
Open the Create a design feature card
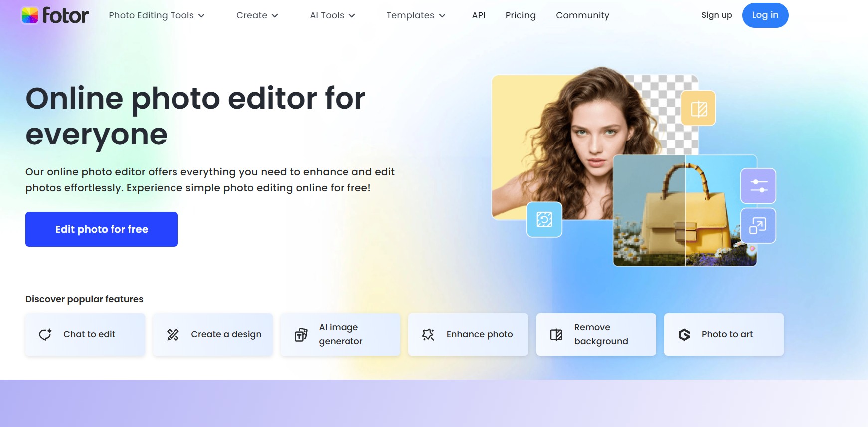213,335
